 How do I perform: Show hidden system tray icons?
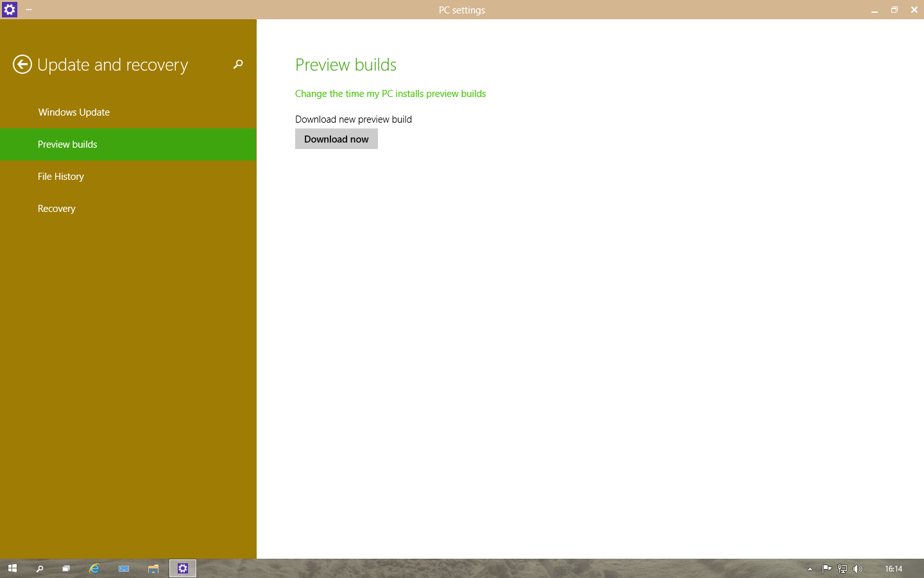[x=810, y=568]
